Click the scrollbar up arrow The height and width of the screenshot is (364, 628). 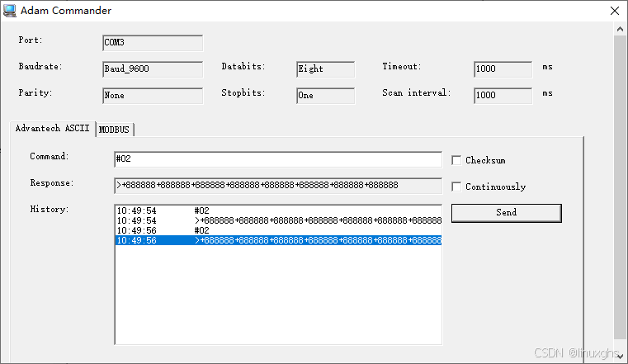[x=620, y=29]
